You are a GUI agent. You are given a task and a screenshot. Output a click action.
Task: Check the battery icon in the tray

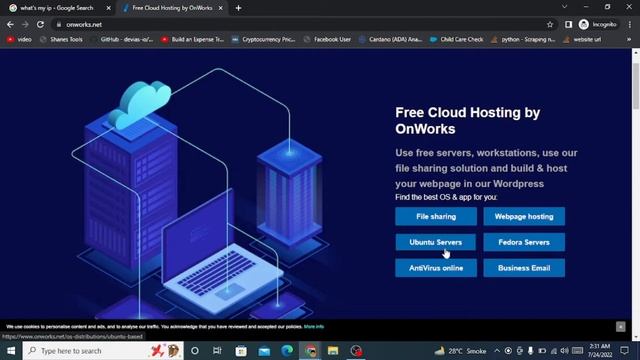pyautogui.click(x=542, y=351)
